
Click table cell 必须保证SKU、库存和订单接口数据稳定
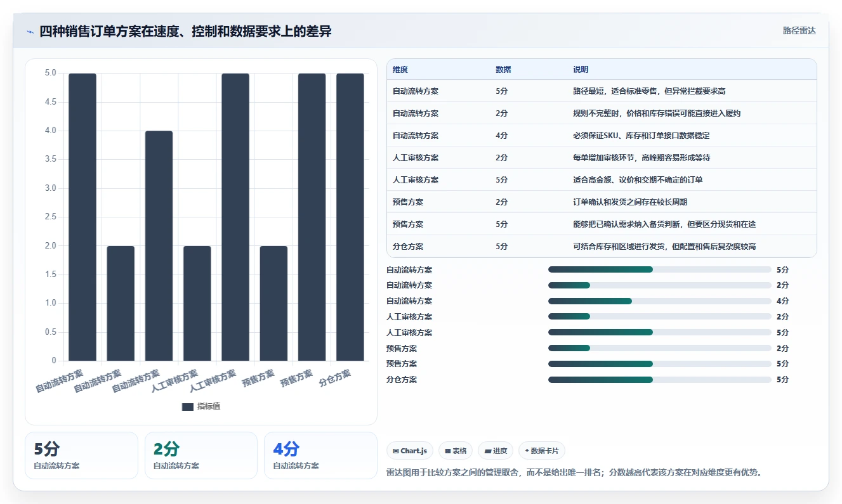point(641,136)
